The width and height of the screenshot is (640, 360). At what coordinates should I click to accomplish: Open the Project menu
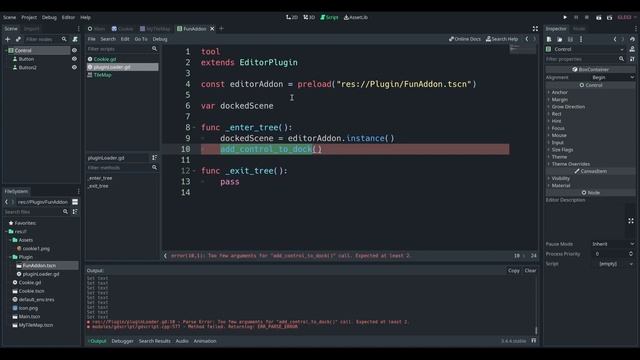(29, 18)
